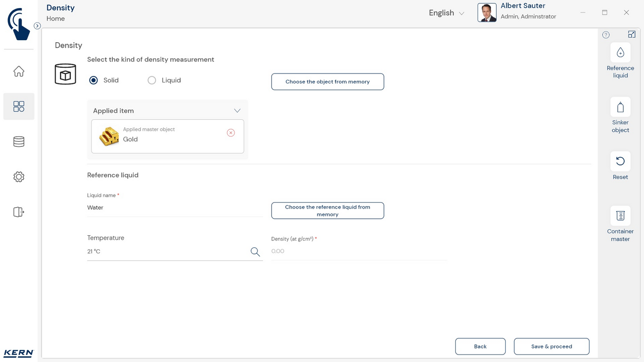Click the logout door icon in sidebar
The width and height of the screenshot is (644, 362).
pyautogui.click(x=19, y=212)
